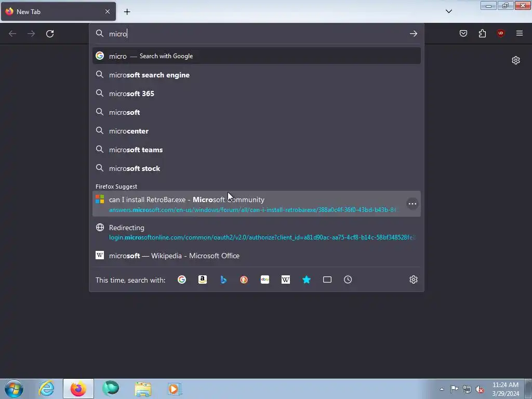The height and width of the screenshot is (399, 532).
Task: Open Windows Explorer folder on taskbar
Action: coord(143,389)
